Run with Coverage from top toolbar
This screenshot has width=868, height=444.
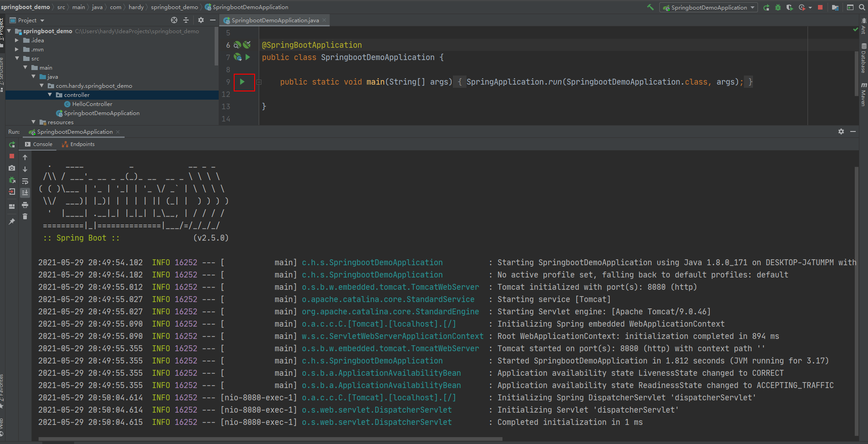click(789, 7)
